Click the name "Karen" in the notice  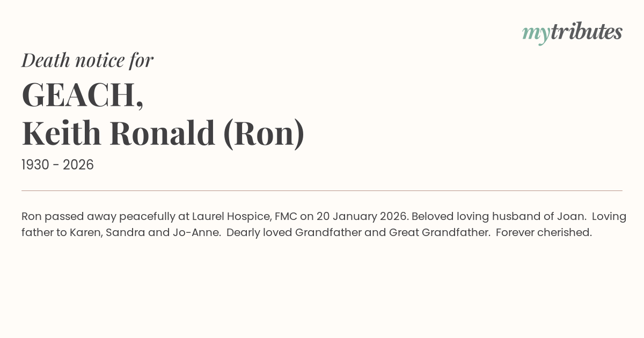click(84, 233)
